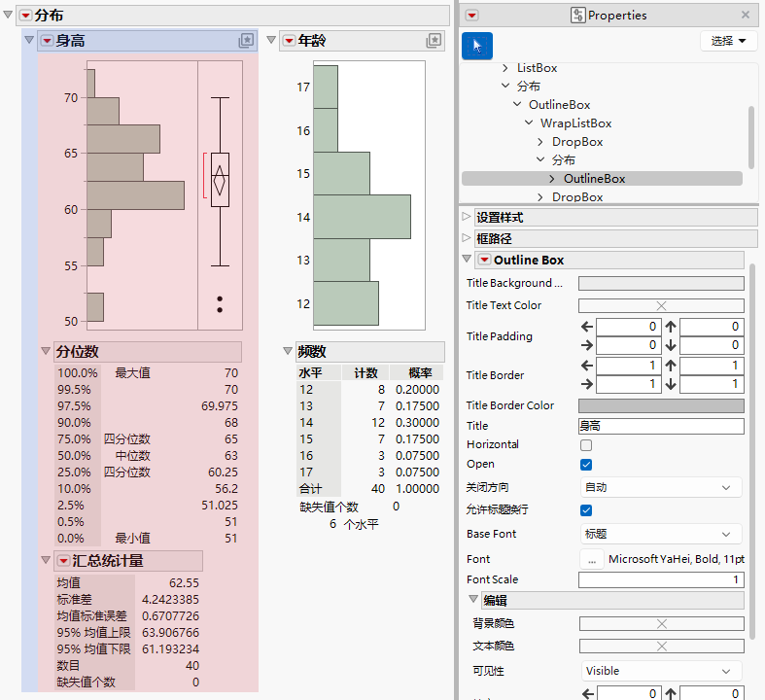Click the bookmark icon in 身高 header

tap(246, 41)
